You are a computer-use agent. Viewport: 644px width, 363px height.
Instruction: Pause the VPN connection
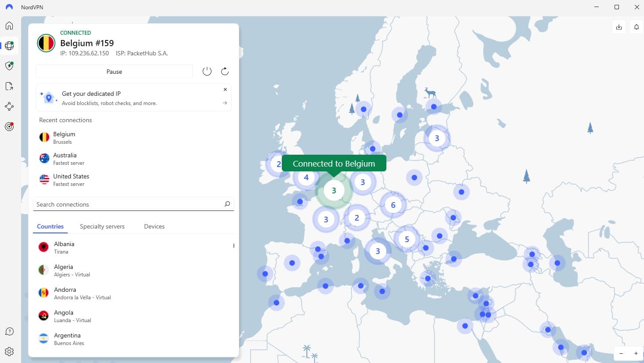114,72
